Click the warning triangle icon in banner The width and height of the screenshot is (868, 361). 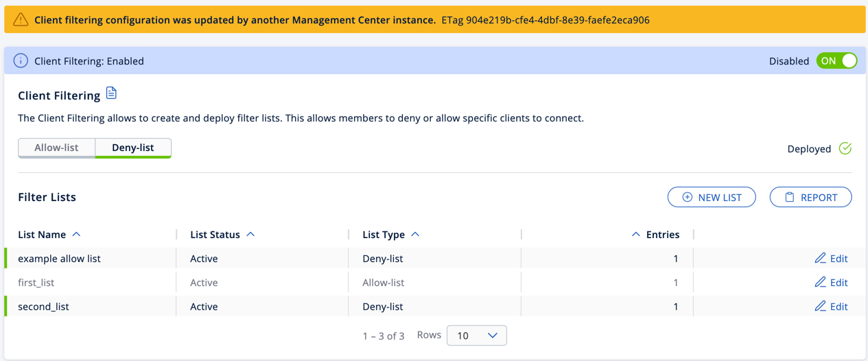coord(21,20)
